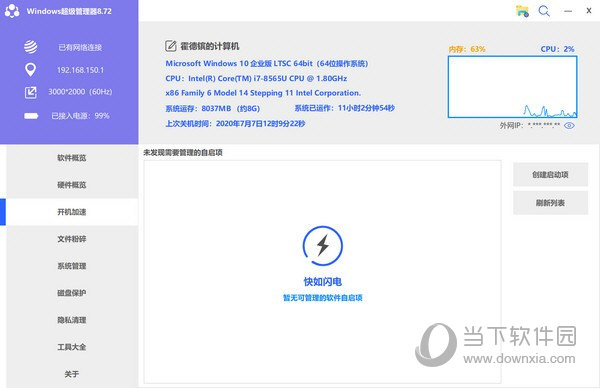Click the x86 Family 6 Model line
This screenshot has height=388, width=600.
pos(263,93)
